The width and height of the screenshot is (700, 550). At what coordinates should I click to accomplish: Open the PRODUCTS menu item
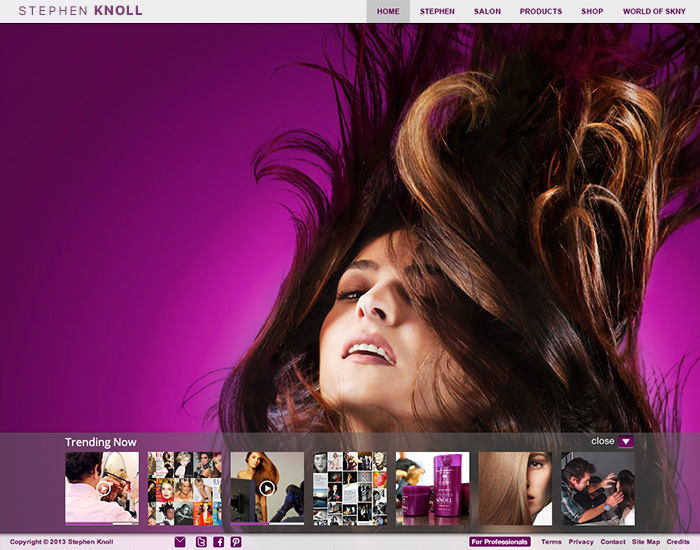click(x=541, y=11)
